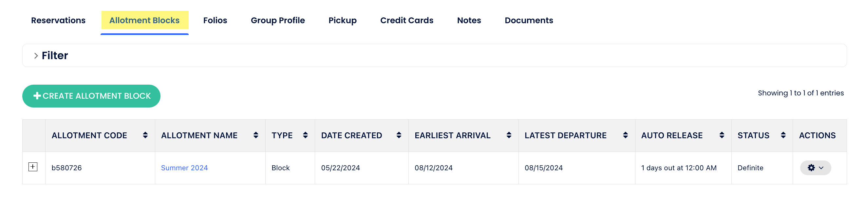
Task: Sort by Type column arrows
Action: 305,135
